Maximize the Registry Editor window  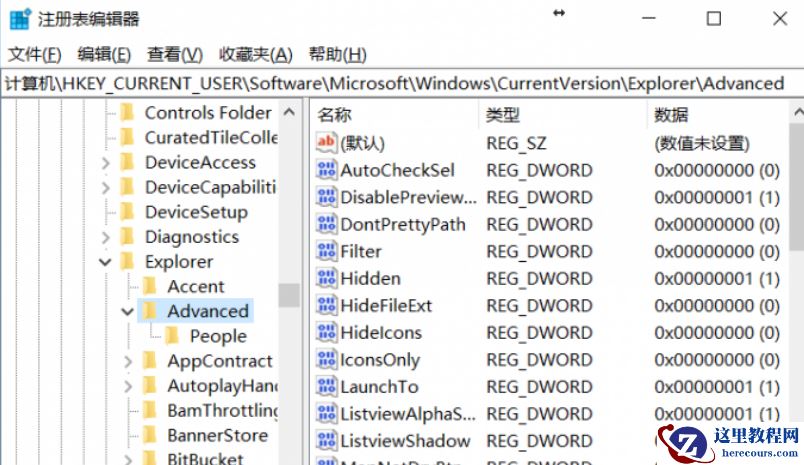pyautogui.click(x=714, y=19)
